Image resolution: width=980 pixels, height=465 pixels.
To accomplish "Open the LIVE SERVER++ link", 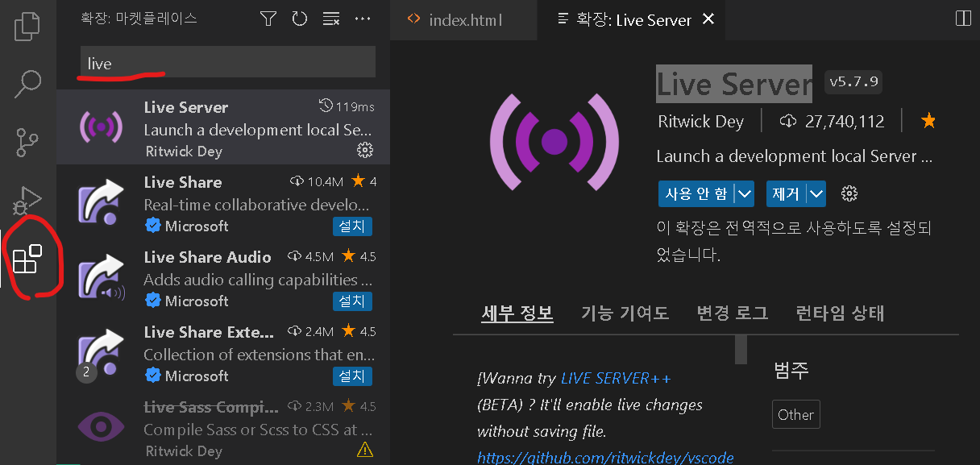I will pyautogui.click(x=617, y=378).
